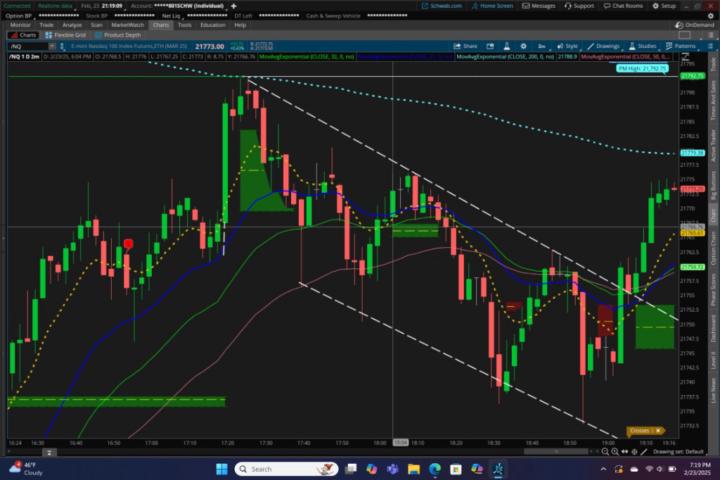Screen dimensions: 720x480
Task: Click the MovAvgExponential CLOSE 200 study label
Action: 505,57
